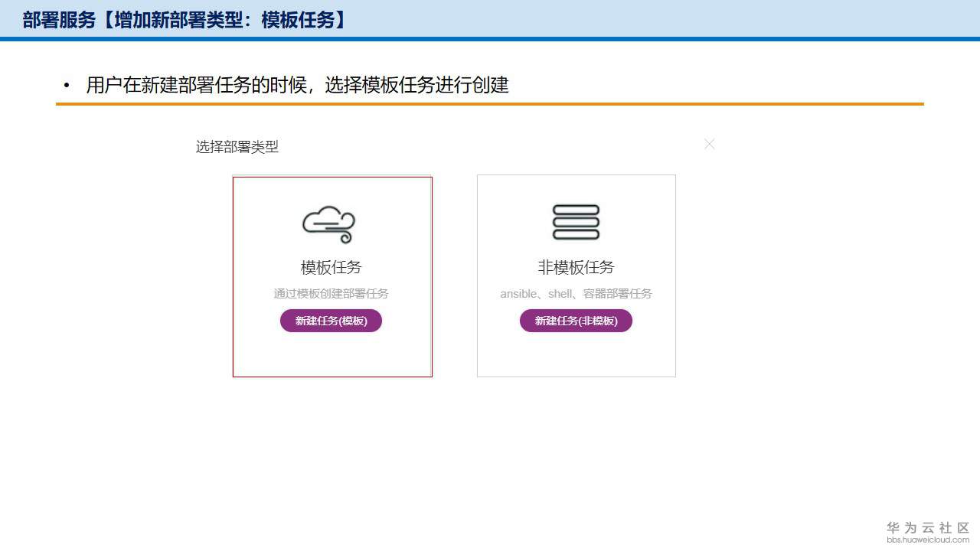Select the 模板任务 template card icon
The width and height of the screenshot is (980, 551).
click(331, 223)
